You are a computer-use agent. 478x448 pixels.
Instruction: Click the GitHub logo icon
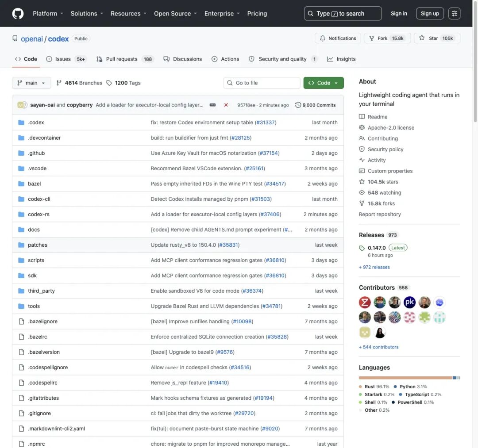(18, 13)
